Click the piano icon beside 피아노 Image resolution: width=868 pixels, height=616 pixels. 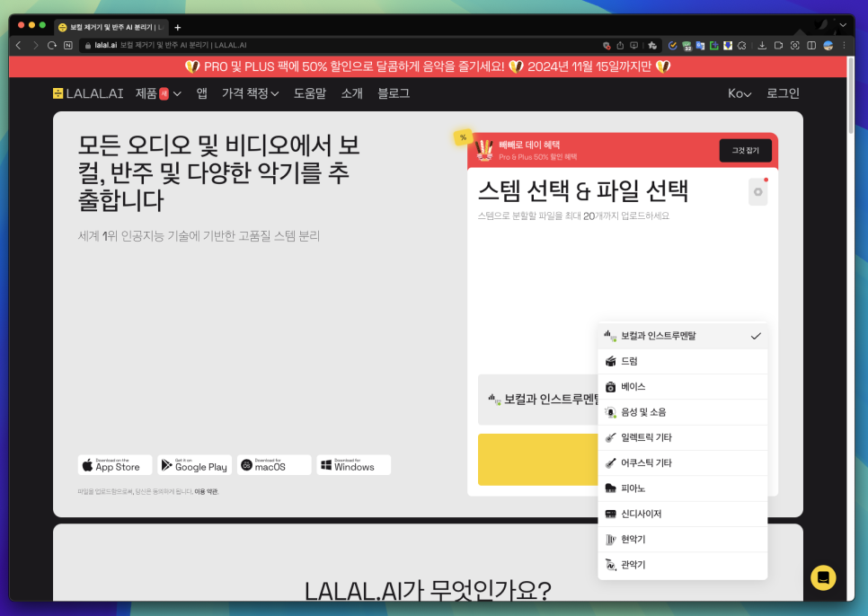[611, 488]
